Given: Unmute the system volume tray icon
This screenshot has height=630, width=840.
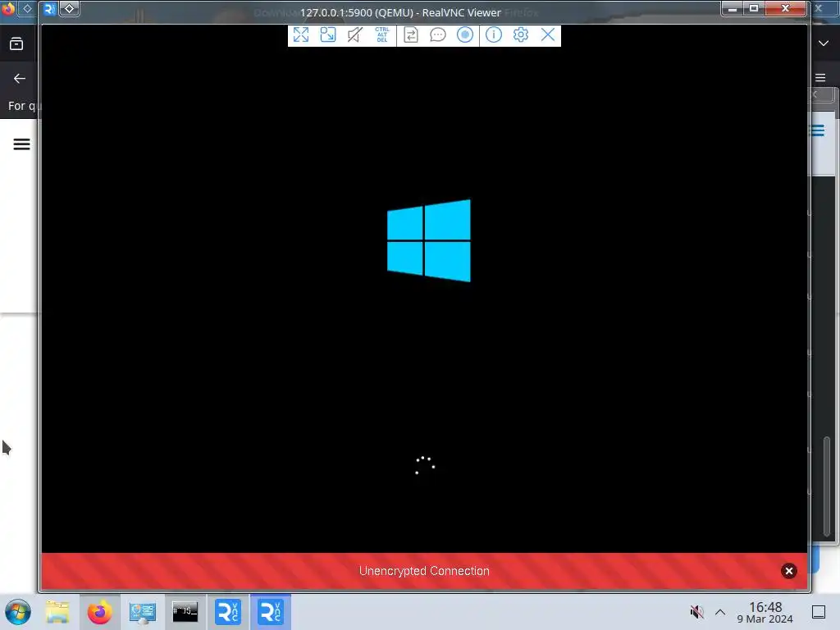Looking at the screenshot, I should [696, 612].
